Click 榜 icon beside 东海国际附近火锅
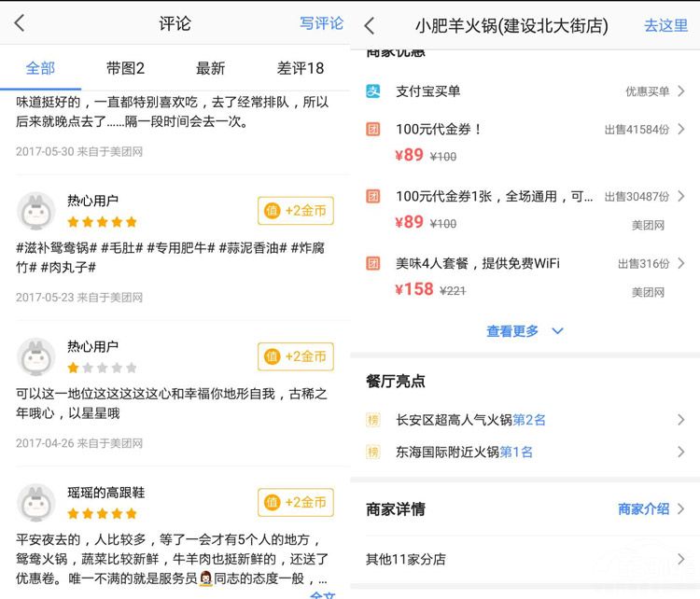 tap(373, 453)
